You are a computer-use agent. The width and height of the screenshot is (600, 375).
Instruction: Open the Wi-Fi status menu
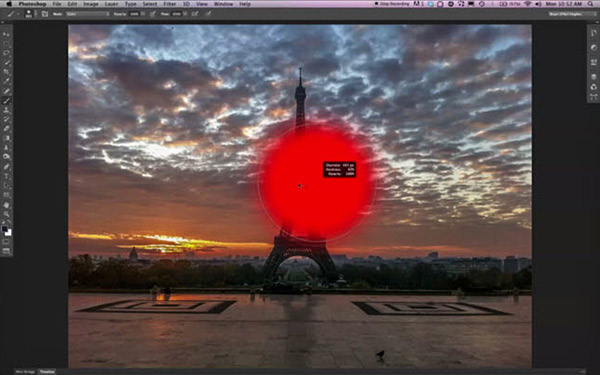coord(528,4)
